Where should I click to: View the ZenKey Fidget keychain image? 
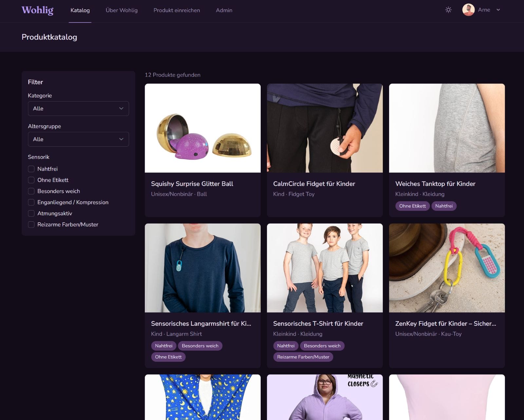447,268
